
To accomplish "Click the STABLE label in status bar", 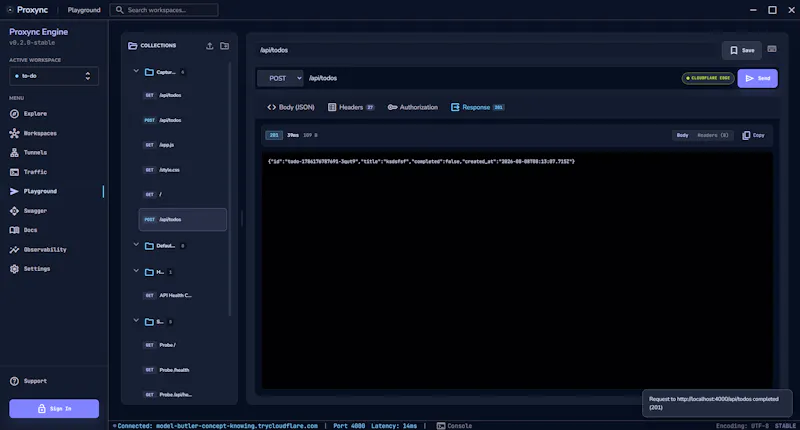I will coord(785,426).
